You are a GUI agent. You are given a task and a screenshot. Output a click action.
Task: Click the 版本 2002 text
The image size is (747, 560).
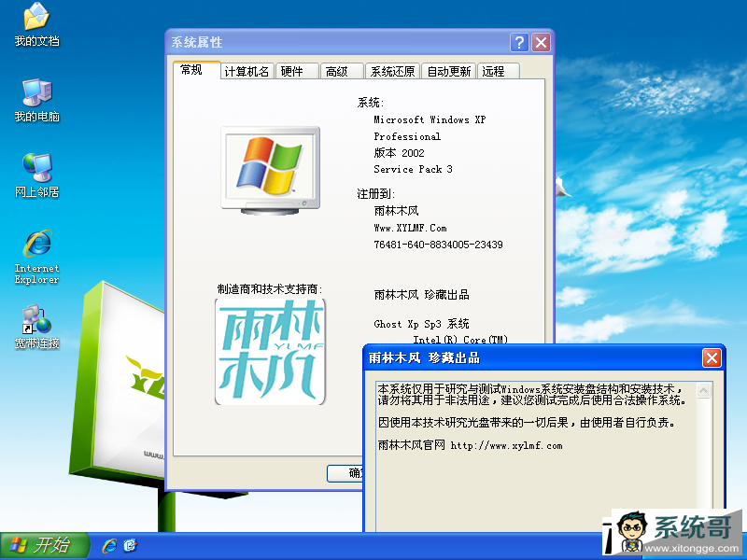pos(400,153)
